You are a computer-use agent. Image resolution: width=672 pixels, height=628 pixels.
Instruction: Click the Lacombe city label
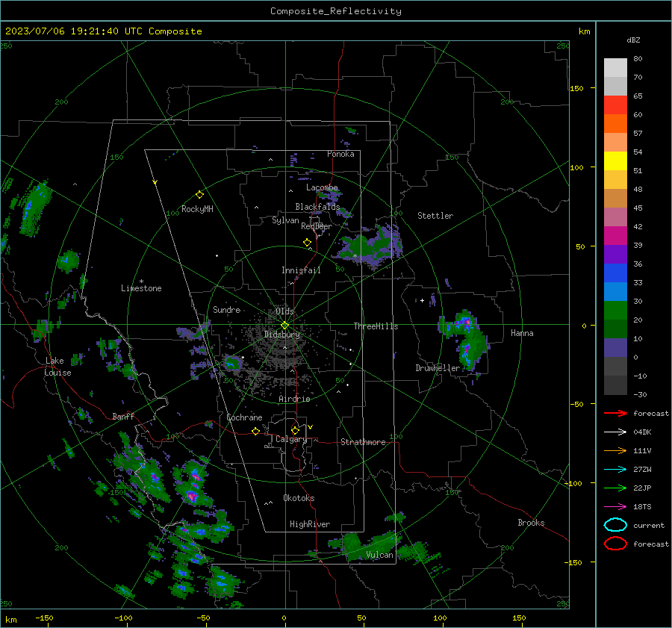(322, 187)
